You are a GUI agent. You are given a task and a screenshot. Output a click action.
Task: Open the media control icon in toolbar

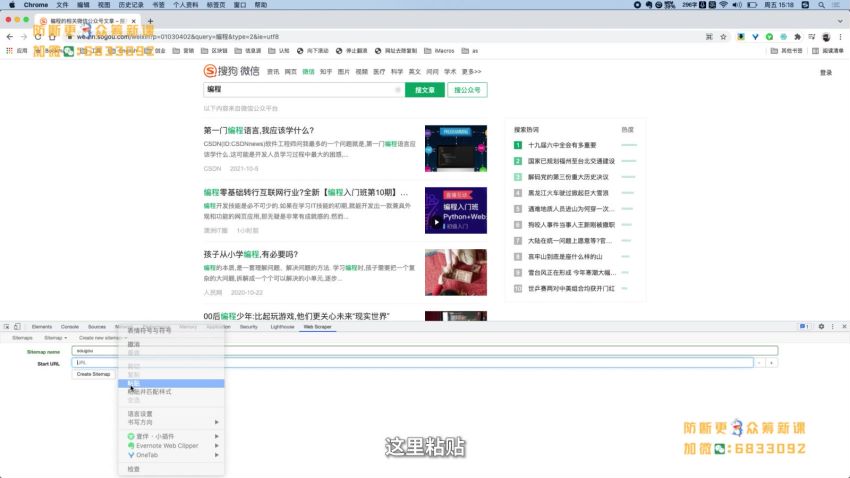coord(812,37)
